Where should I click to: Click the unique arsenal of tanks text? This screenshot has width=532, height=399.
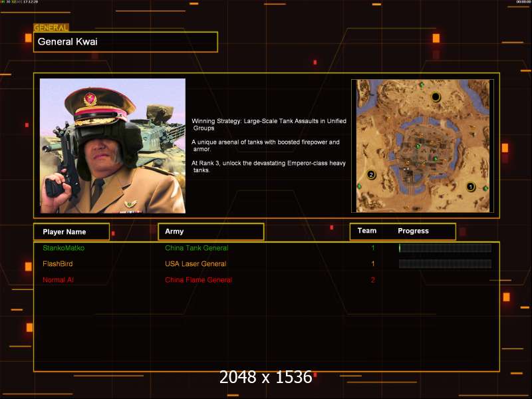265,146
